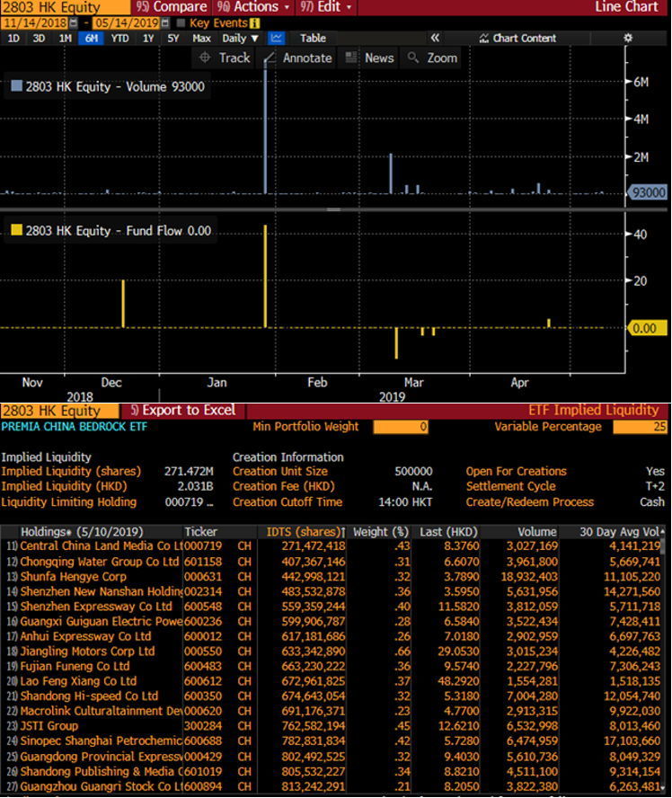This screenshot has width=672, height=798.
Task: Click Creation Unit Size 500000 value
Action: tap(413, 472)
